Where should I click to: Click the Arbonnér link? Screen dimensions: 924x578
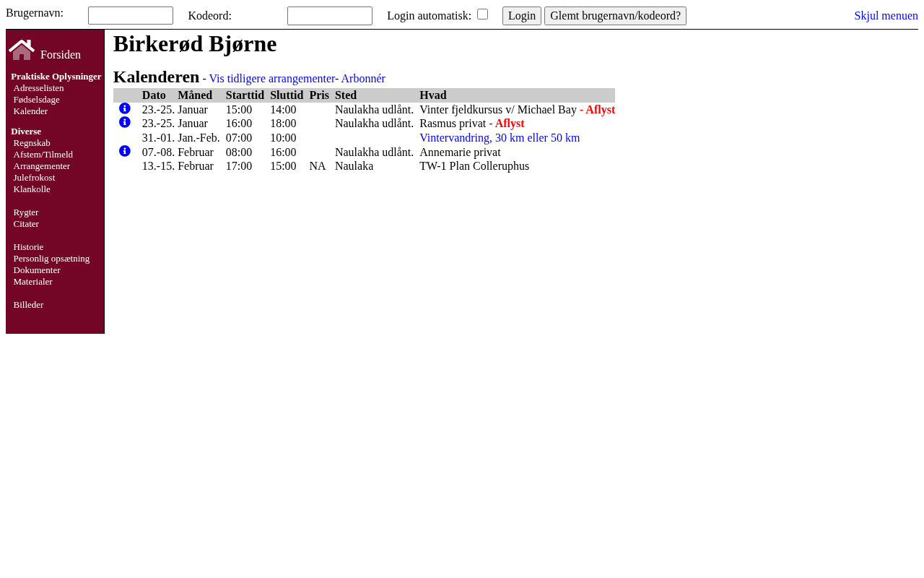tap(363, 79)
